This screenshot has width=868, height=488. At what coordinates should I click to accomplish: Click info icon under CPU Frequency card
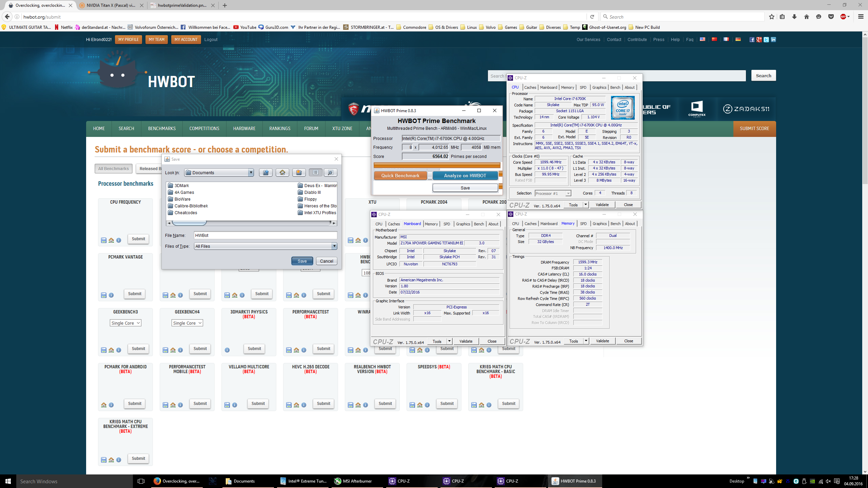point(119,240)
